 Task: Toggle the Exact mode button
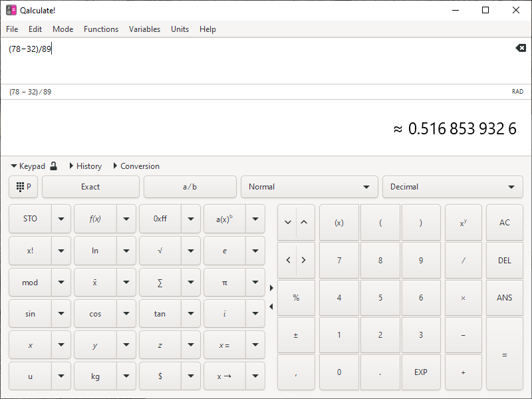pos(90,187)
